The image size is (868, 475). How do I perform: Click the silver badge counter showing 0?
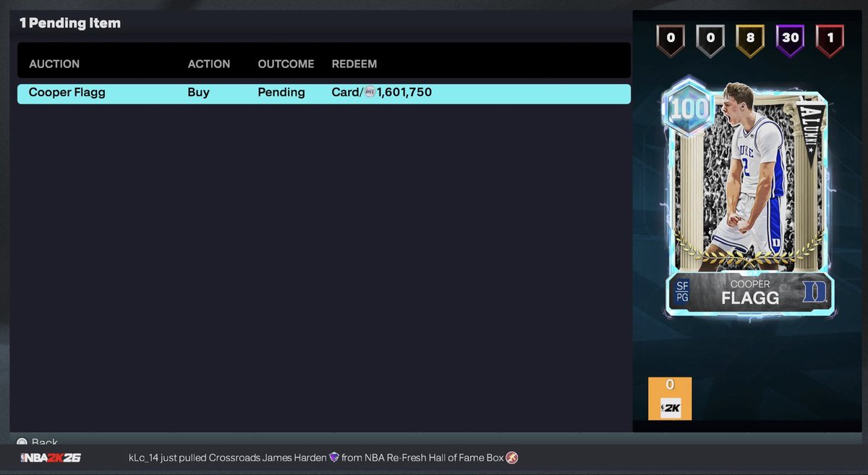click(710, 42)
